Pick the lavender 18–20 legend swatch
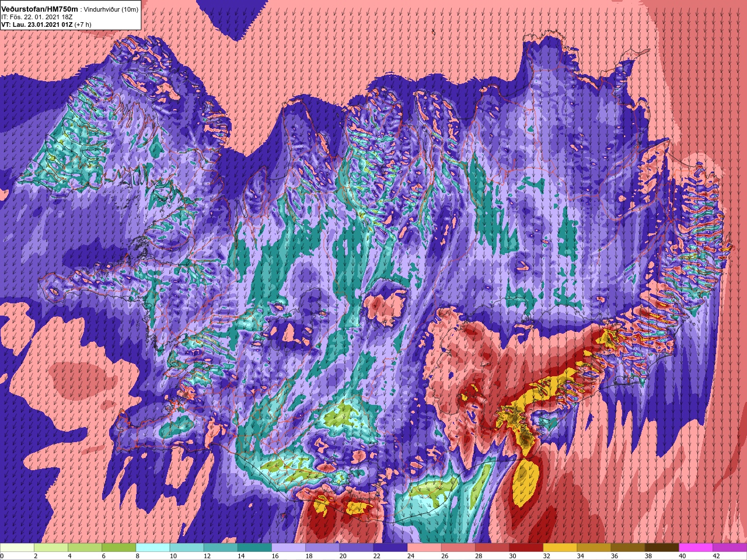The height and width of the screenshot is (560, 747). tap(322, 548)
